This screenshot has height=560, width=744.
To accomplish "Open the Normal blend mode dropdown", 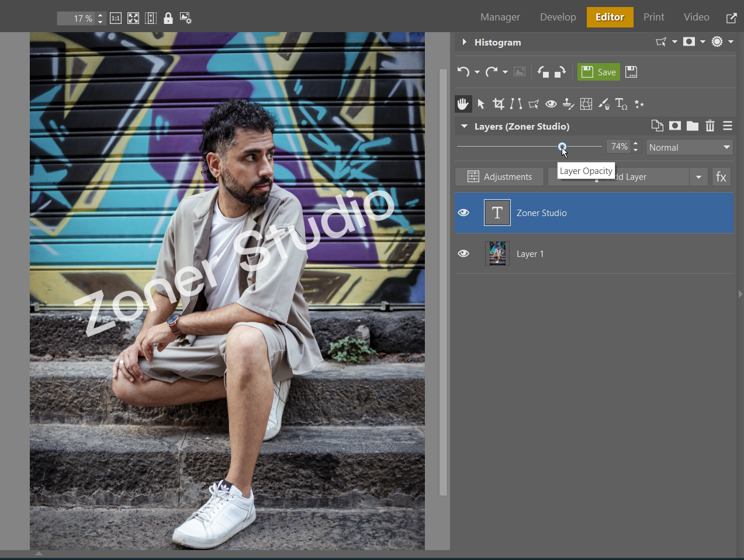I will click(689, 148).
